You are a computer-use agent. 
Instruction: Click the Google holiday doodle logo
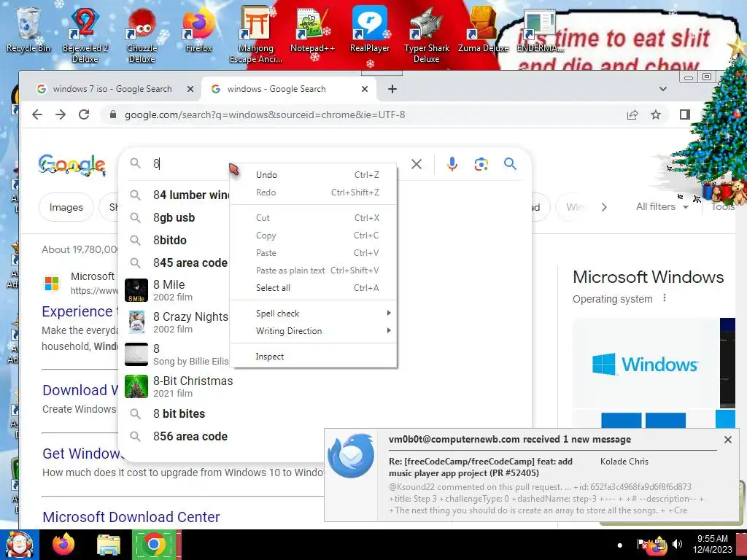[72, 166]
